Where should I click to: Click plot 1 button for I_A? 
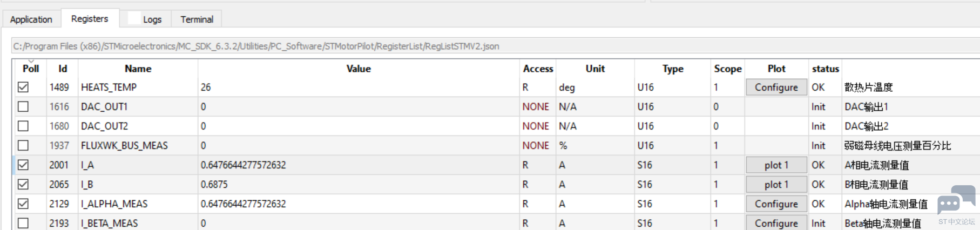(776, 165)
